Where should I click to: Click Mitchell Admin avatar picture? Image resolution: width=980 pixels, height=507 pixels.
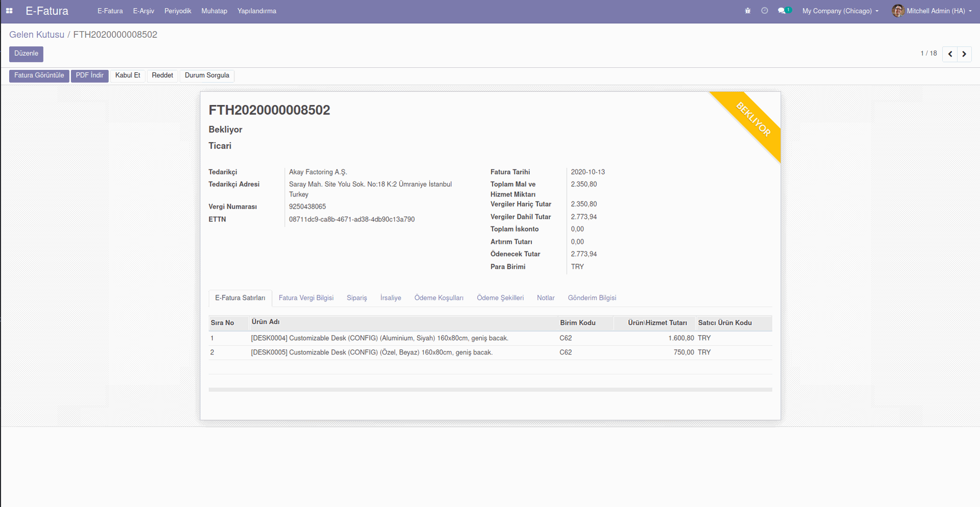898,11
